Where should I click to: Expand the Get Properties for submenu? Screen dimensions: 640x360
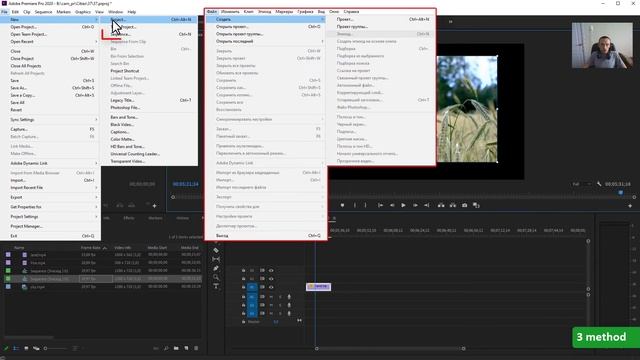51,207
